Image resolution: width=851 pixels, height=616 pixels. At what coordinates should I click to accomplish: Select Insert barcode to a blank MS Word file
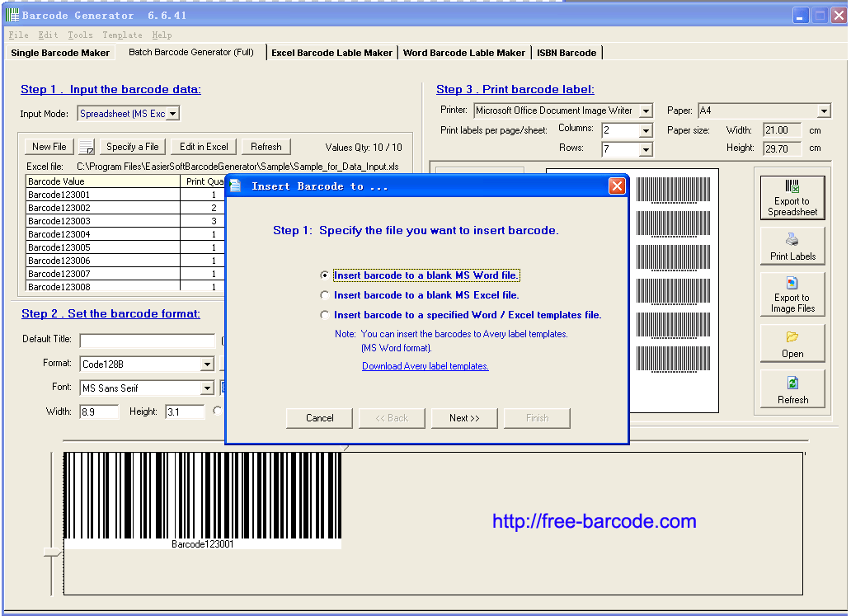(324, 275)
